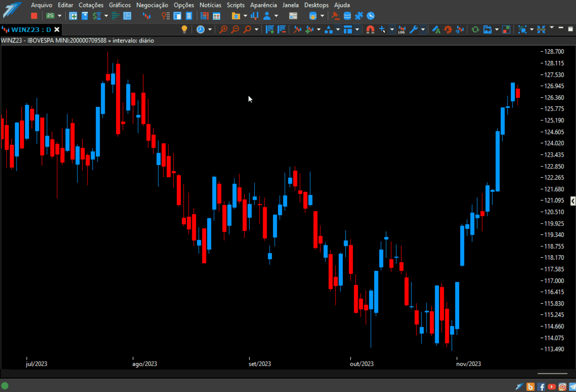Open the Instagram link icon
Image resolution: width=576 pixels, height=392 pixels.
point(562,387)
